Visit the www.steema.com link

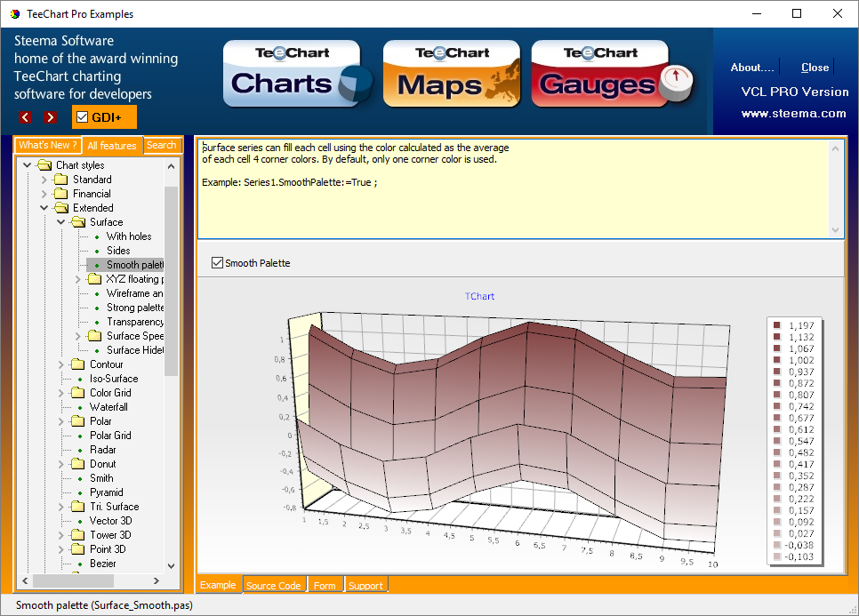793,114
